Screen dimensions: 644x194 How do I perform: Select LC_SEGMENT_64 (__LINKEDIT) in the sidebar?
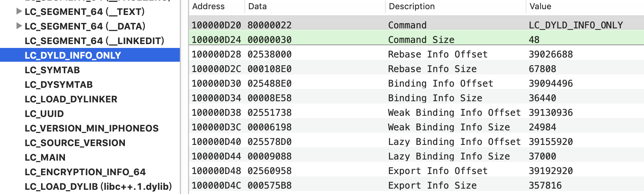[94, 41]
